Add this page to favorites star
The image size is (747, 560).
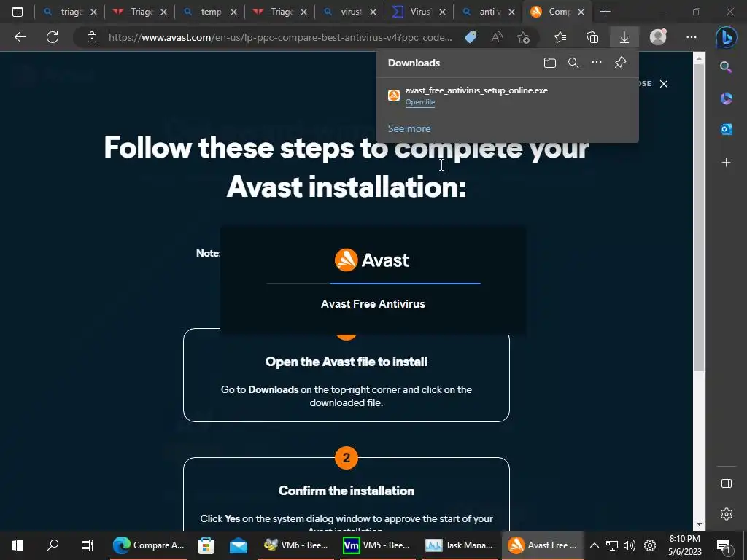(x=523, y=37)
